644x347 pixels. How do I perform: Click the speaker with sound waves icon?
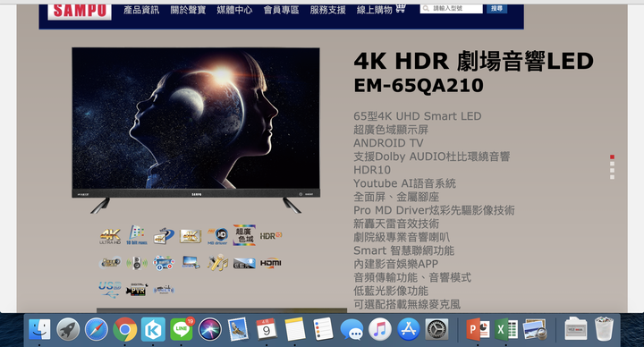[x=137, y=263]
